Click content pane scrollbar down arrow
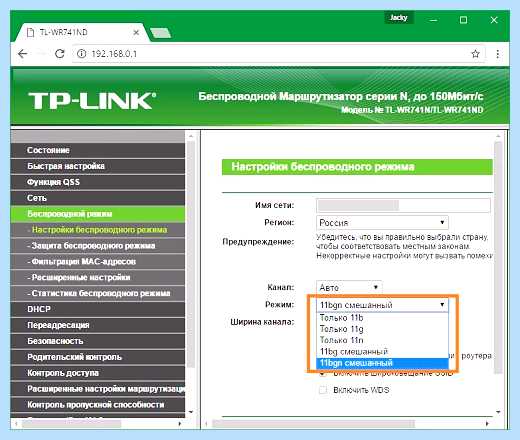This screenshot has height=440, width=520. point(498,412)
